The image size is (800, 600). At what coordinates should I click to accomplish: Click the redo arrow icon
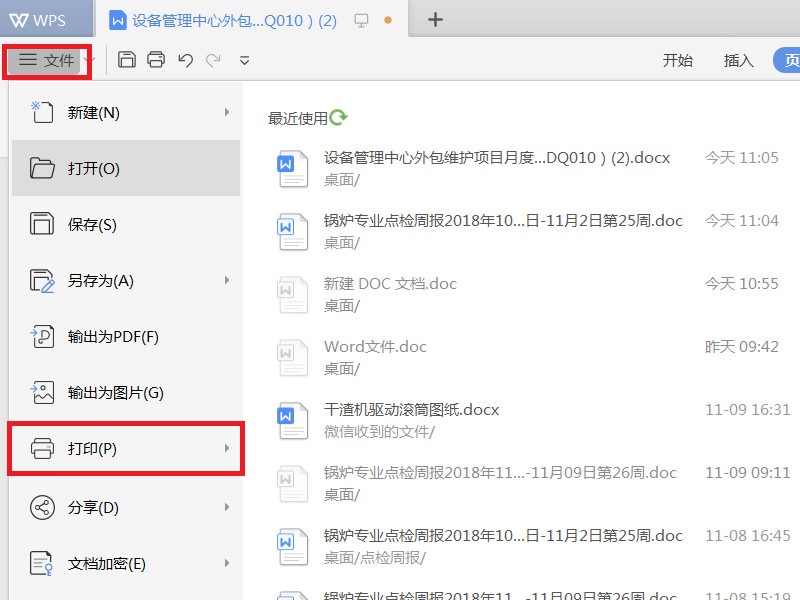pos(213,60)
